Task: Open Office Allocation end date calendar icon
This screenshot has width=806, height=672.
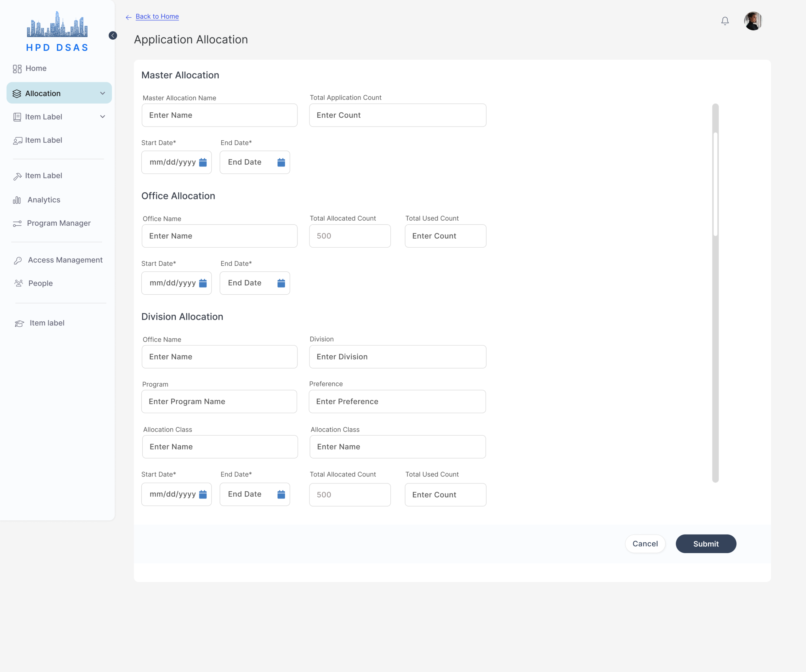Action: pos(281,283)
